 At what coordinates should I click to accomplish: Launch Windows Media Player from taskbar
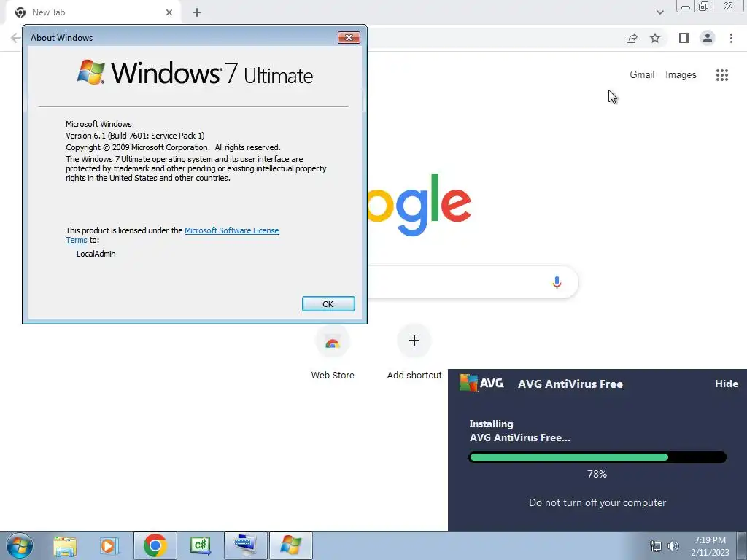[108, 545]
